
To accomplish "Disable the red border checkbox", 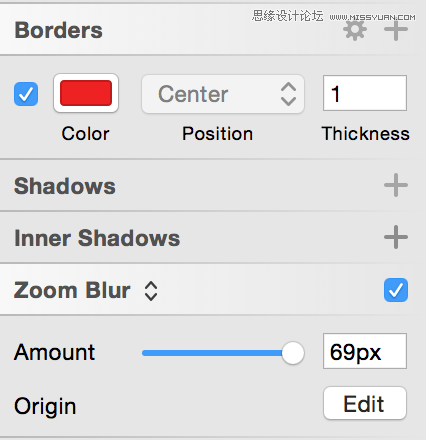I will tap(26, 94).
